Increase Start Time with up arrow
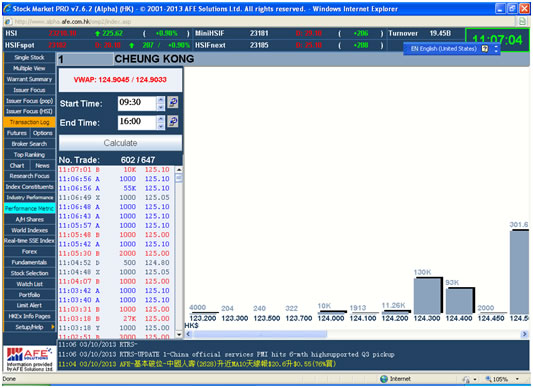 pyautogui.click(x=161, y=100)
